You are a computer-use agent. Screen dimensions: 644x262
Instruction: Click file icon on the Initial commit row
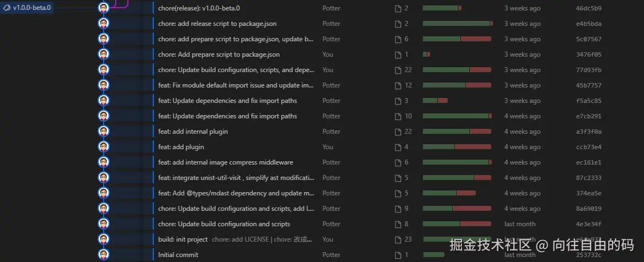click(x=398, y=255)
